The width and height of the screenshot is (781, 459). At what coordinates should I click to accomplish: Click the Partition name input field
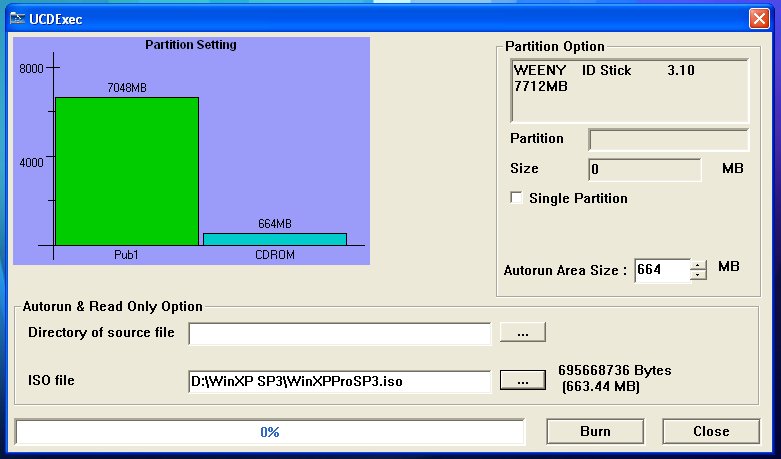click(668, 139)
